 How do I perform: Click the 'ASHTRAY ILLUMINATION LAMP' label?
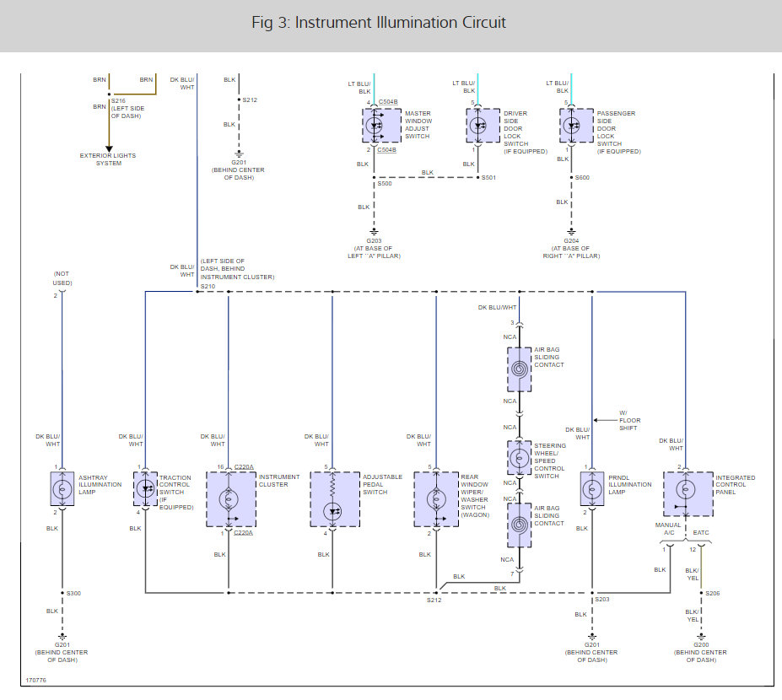(100, 485)
